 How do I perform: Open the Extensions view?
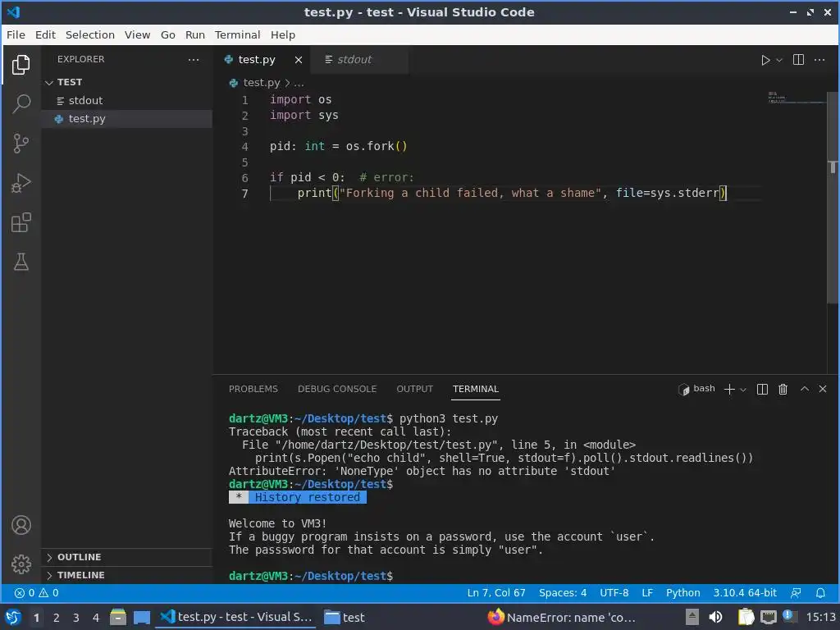click(x=21, y=222)
